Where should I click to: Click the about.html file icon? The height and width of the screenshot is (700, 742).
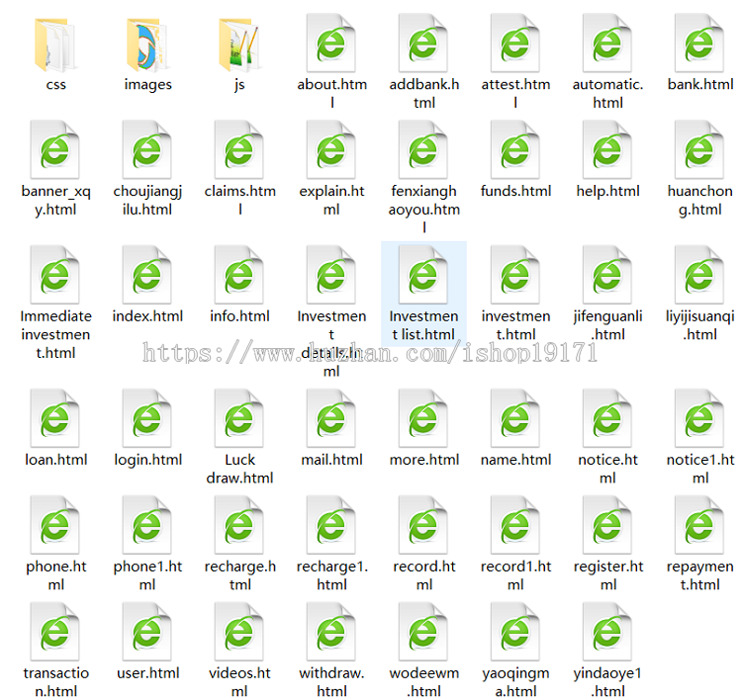point(330,44)
